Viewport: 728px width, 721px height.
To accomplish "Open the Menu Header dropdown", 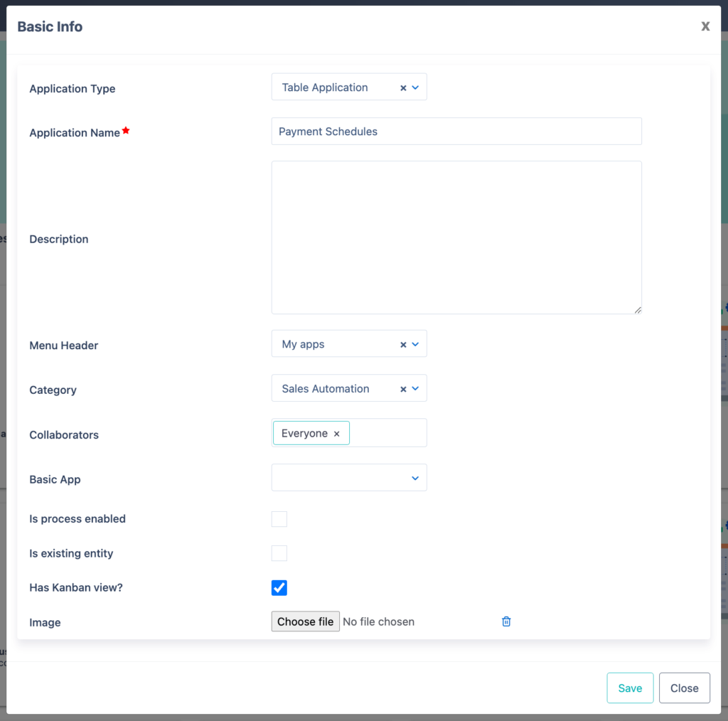I will (415, 344).
